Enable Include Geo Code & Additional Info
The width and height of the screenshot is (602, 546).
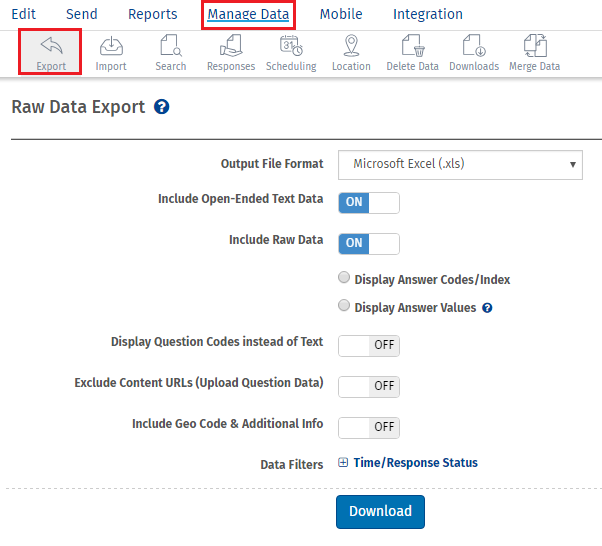369,428
